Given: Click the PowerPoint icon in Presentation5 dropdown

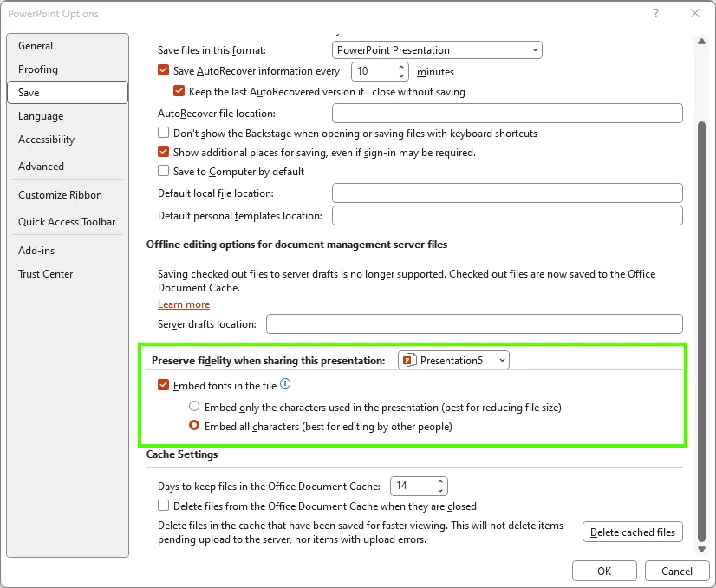Looking at the screenshot, I should point(410,360).
